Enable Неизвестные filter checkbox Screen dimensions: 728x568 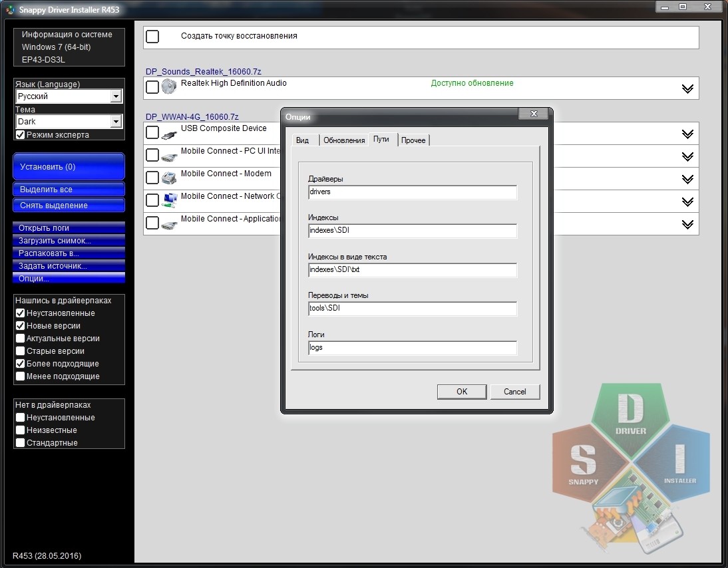tap(21, 430)
